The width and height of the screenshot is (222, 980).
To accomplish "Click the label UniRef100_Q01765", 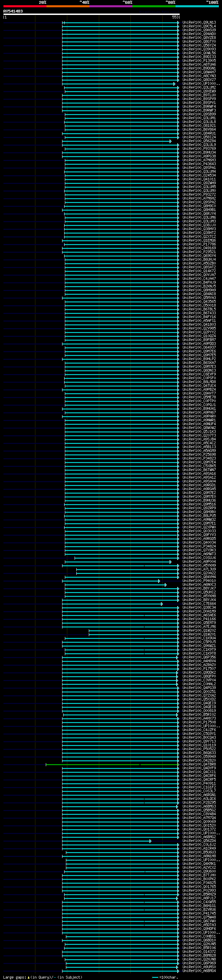I will [199, 887].
